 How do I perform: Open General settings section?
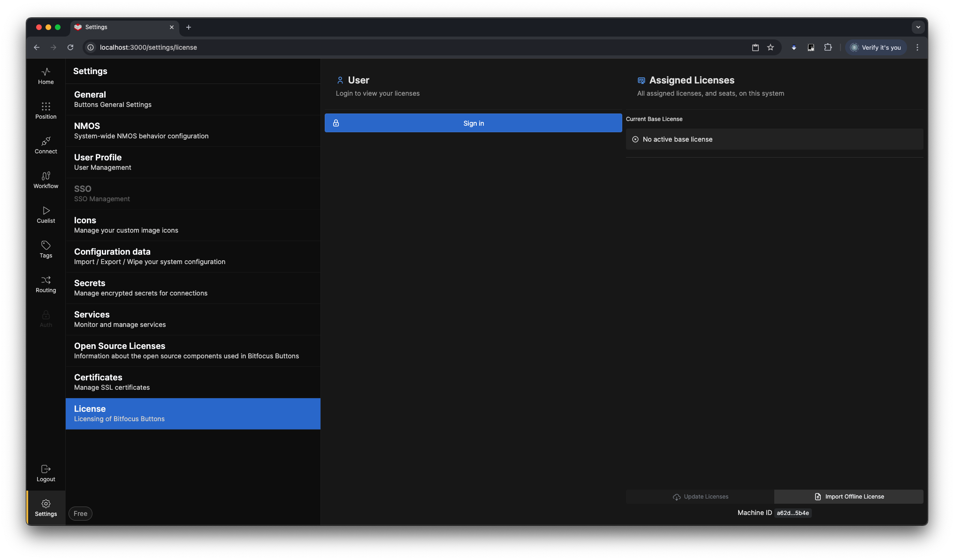pyautogui.click(x=193, y=99)
